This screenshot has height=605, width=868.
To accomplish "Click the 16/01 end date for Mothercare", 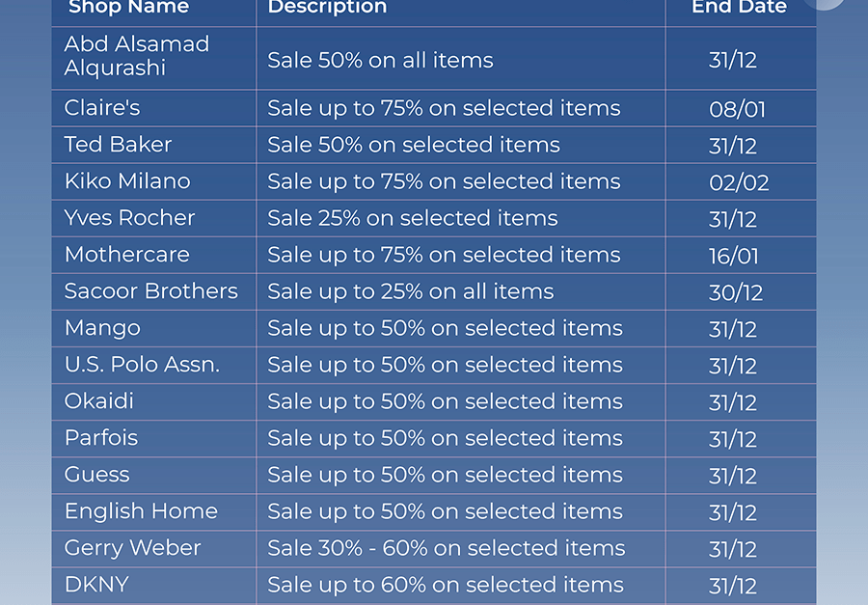I will pyautogui.click(x=734, y=256).
